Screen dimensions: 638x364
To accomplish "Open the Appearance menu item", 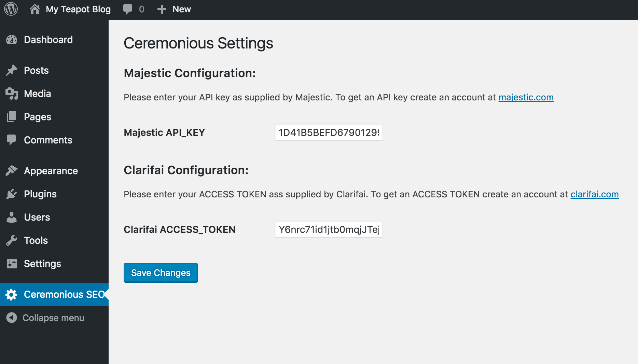I will pos(51,171).
